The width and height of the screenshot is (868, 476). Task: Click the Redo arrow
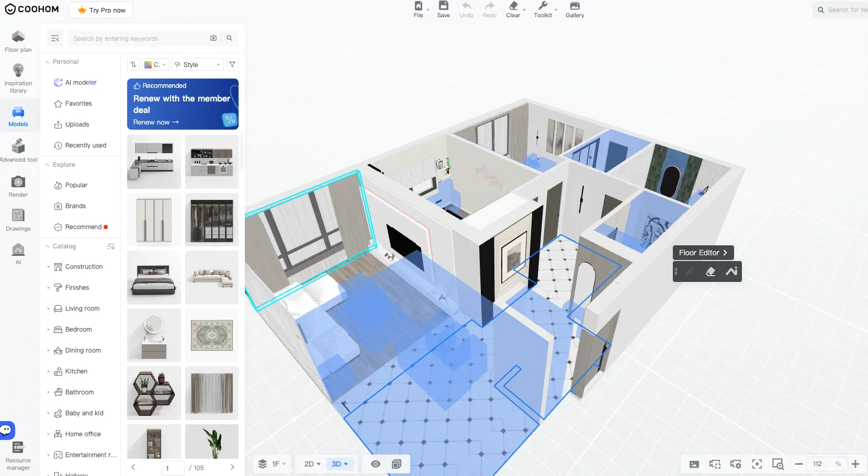490,6
